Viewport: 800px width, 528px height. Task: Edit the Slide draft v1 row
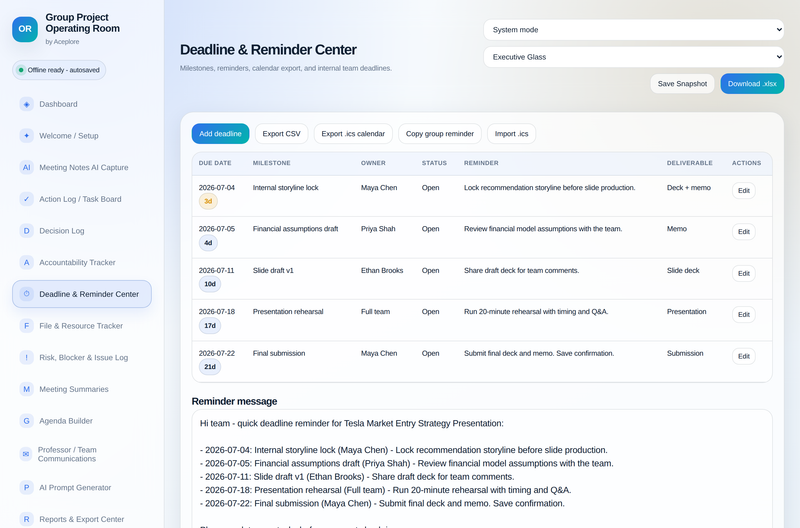(744, 273)
